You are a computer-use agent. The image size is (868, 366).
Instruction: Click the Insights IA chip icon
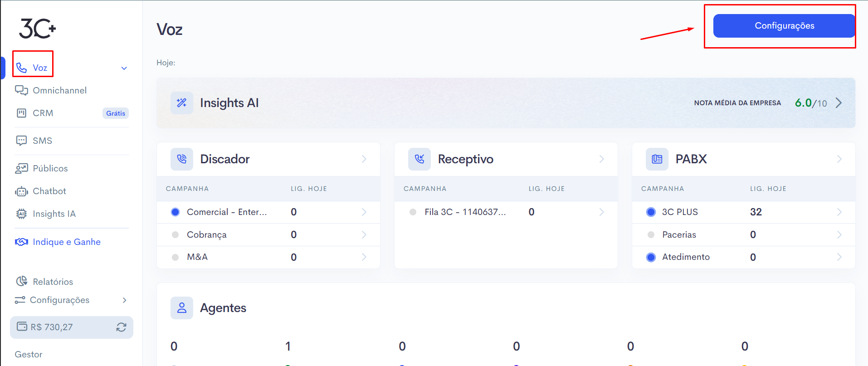pyautogui.click(x=21, y=214)
